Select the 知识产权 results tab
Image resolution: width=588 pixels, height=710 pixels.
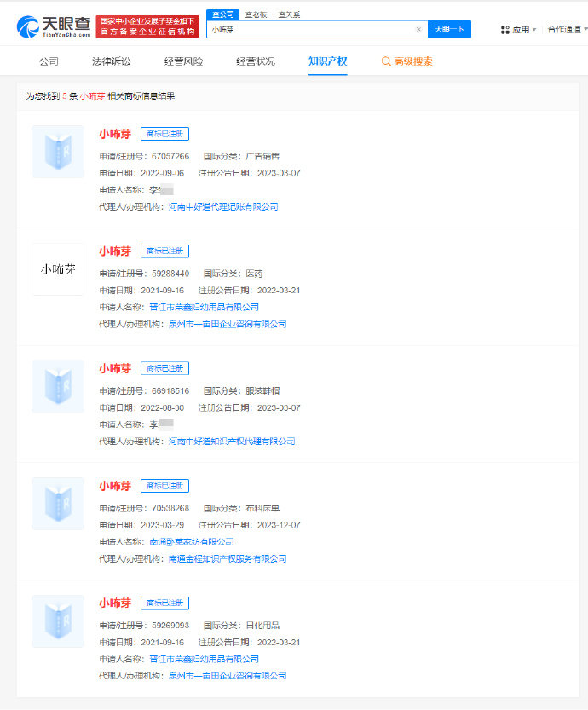[x=328, y=61]
